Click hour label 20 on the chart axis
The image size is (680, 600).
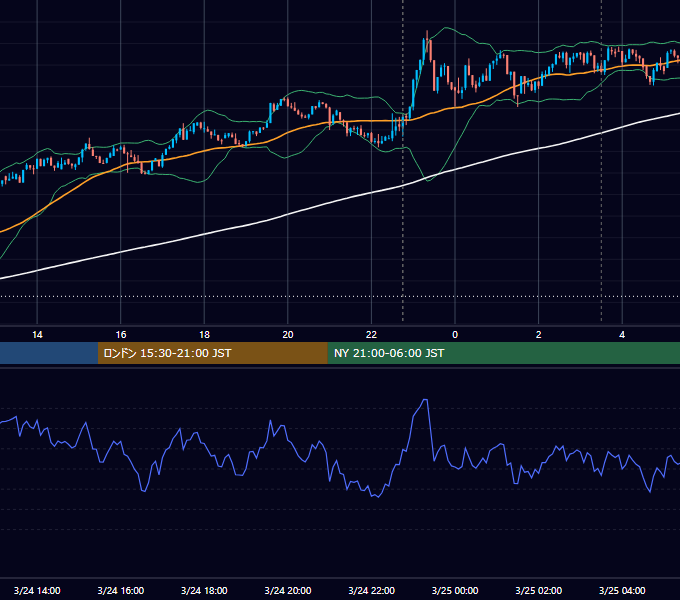pos(288,335)
